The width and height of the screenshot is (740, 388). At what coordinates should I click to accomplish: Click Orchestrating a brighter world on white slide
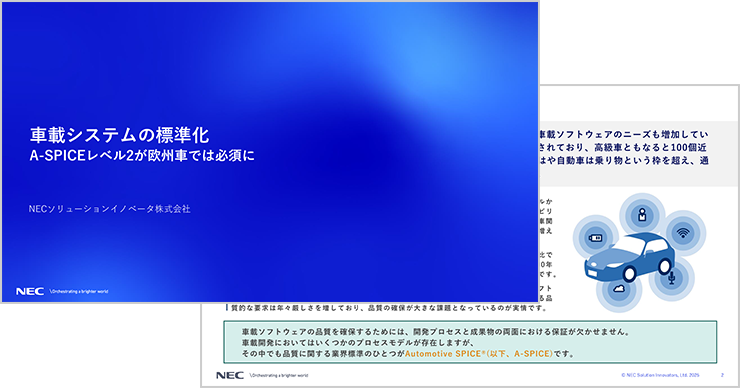[x=279, y=376]
